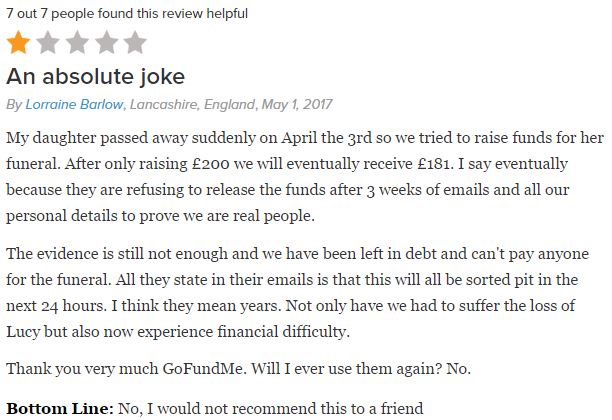This screenshot has width=612, height=420.
Task: Click the Lancashire, England location text
Action: coord(192,104)
